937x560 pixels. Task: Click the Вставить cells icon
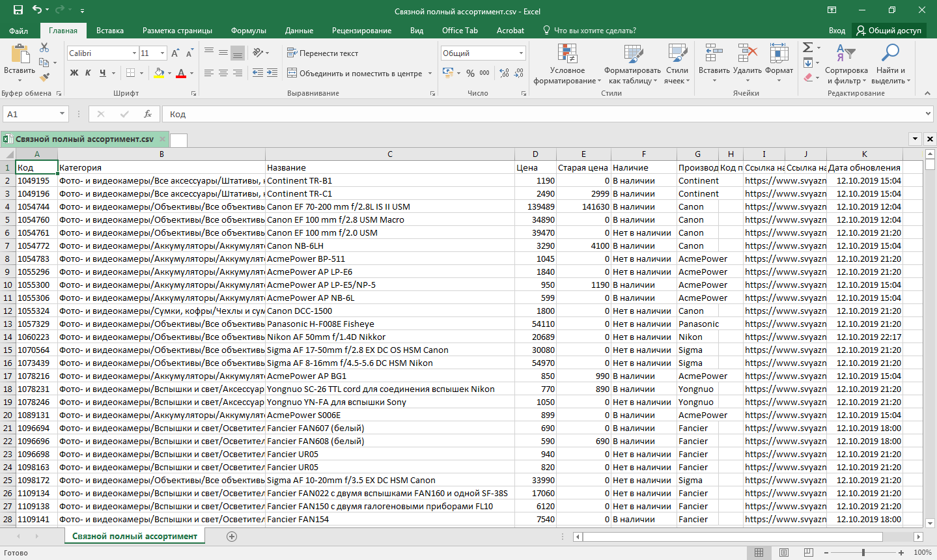pyautogui.click(x=714, y=53)
